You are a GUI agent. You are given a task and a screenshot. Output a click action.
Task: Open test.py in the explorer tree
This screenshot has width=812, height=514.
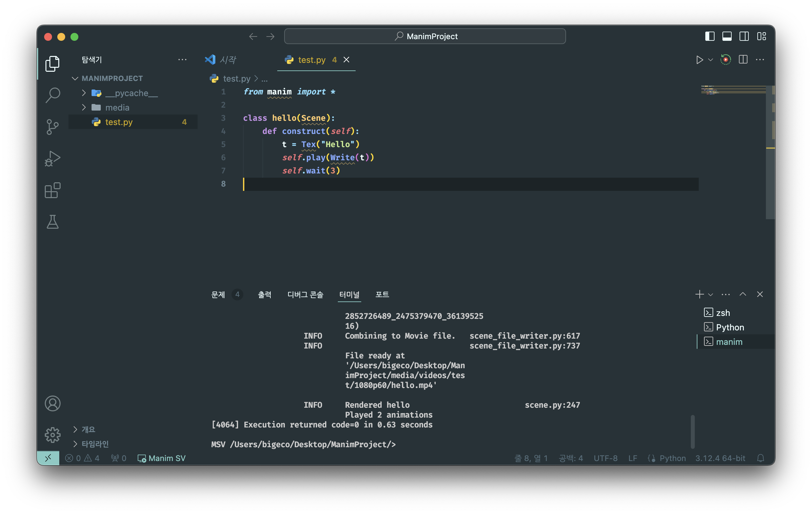pos(133,122)
